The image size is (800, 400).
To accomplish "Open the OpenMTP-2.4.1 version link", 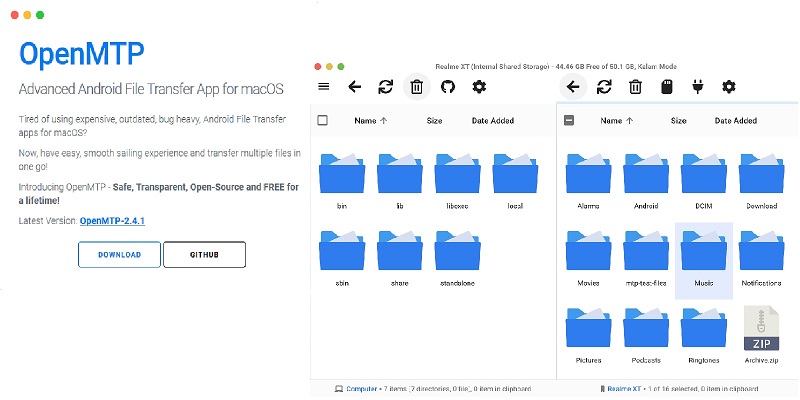I will coord(112,221).
